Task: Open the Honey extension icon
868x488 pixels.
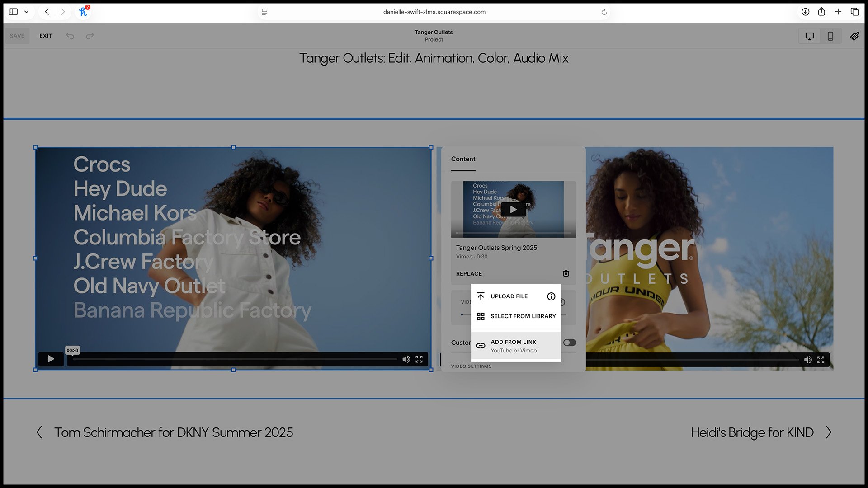Action: pyautogui.click(x=83, y=12)
